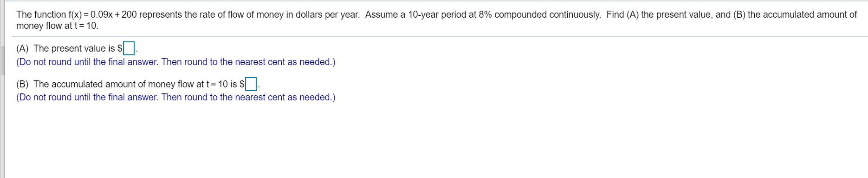Click the dollar sign before the accumulated amount box

coord(242,84)
